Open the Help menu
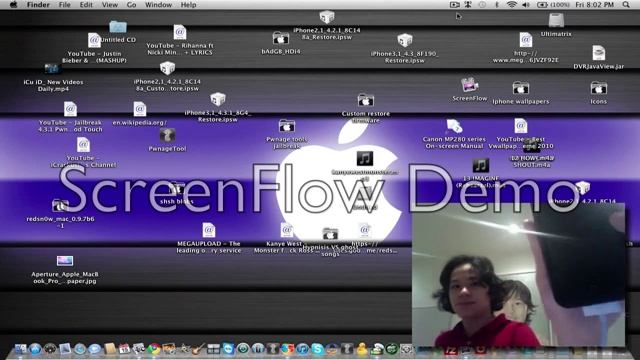 pos(188,4)
